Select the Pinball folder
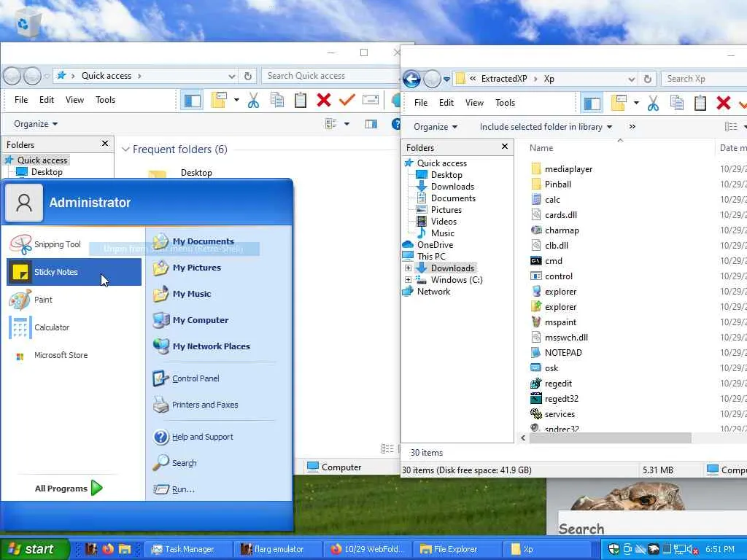The width and height of the screenshot is (747, 560). pyautogui.click(x=558, y=184)
